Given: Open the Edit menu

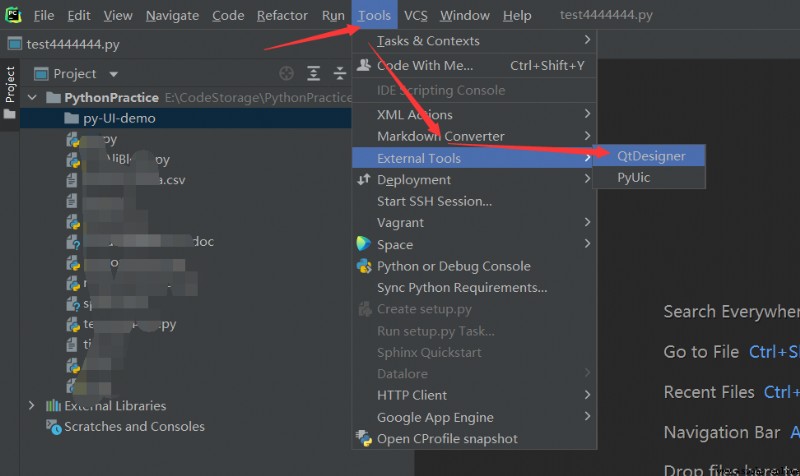Looking at the screenshot, I should click(79, 16).
